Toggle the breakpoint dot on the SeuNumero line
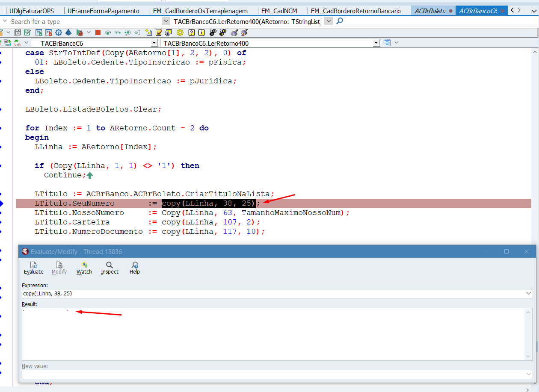Image resolution: width=539 pixels, height=392 pixels. (x=1, y=203)
